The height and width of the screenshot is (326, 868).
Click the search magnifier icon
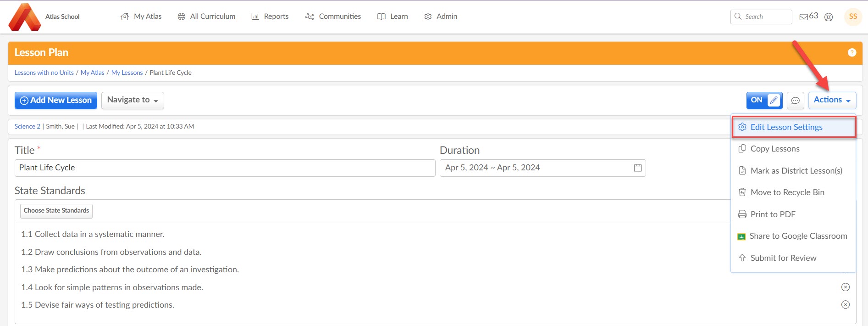tap(738, 17)
